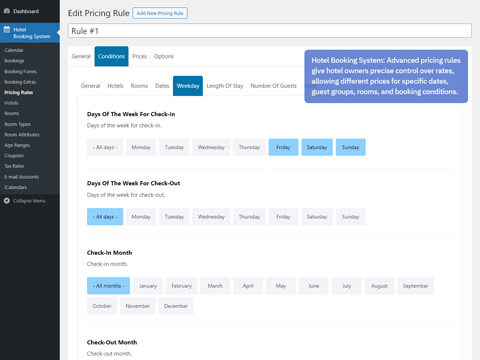
Task: Open Coupons in the sidebar
Action: [x=14, y=156]
